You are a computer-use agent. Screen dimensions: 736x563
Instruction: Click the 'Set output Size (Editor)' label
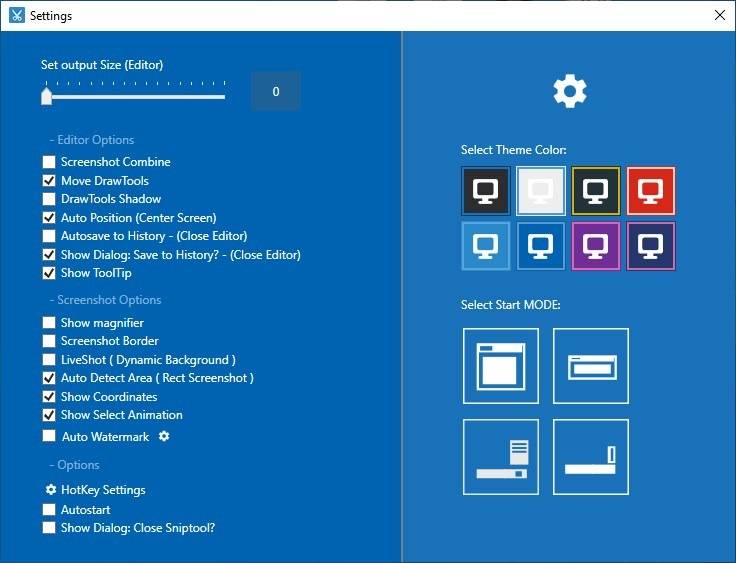pyautogui.click(x=102, y=65)
